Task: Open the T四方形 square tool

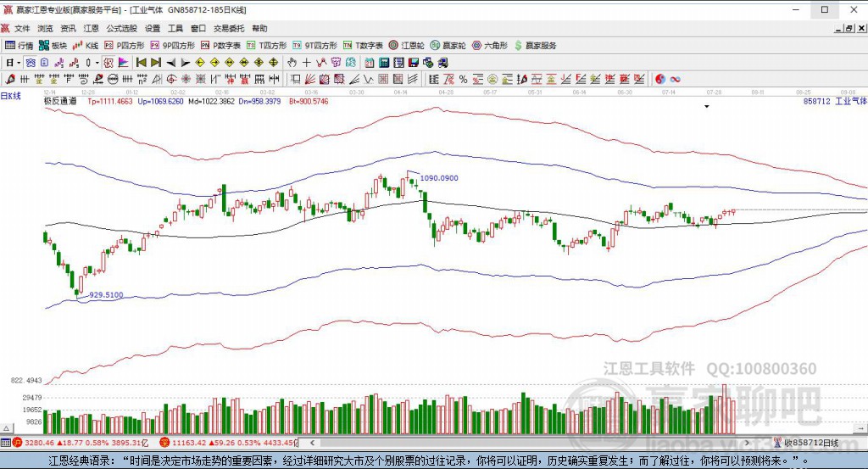Action: tap(266, 46)
